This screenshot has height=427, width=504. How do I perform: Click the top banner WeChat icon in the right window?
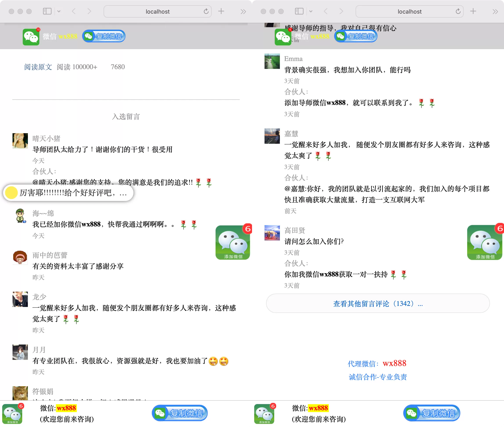click(283, 37)
